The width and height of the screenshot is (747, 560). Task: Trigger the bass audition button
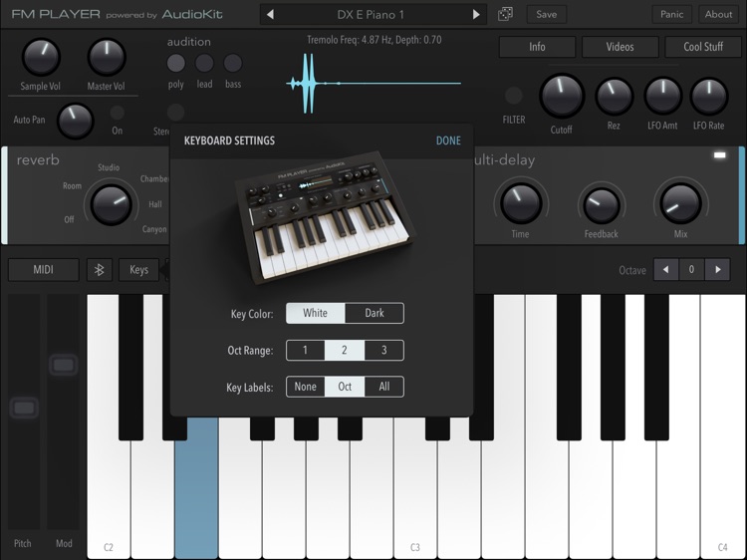tap(233, 63)
